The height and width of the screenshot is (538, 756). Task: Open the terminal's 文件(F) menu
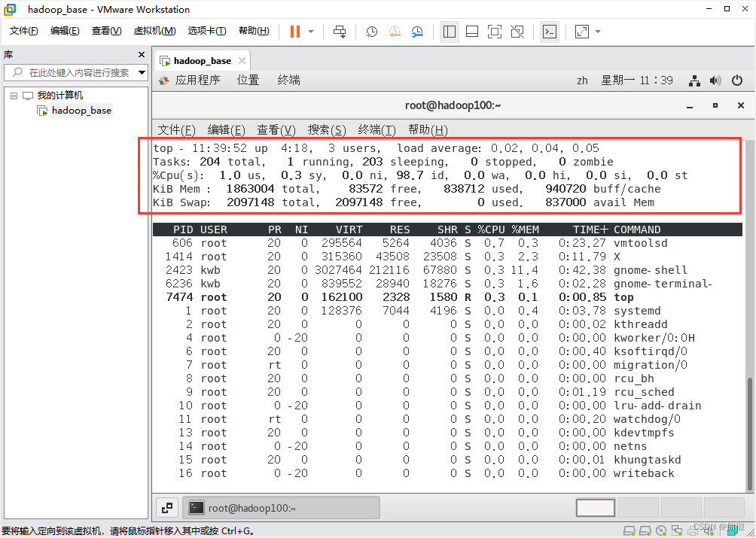176,129
